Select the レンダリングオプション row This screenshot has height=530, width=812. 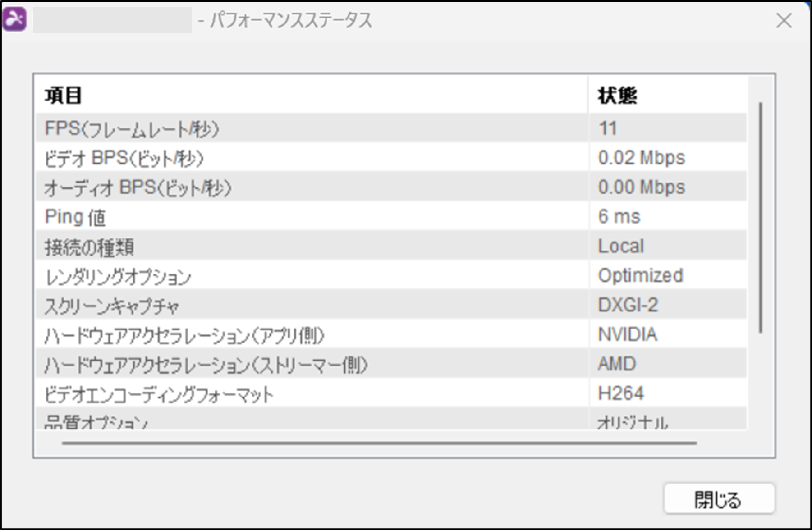(118, 276)
